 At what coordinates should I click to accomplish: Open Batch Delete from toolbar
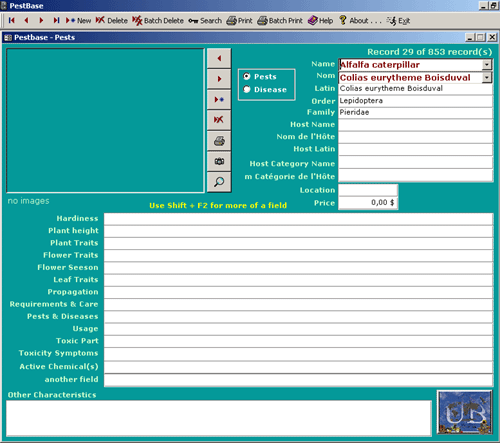(158, 21)
